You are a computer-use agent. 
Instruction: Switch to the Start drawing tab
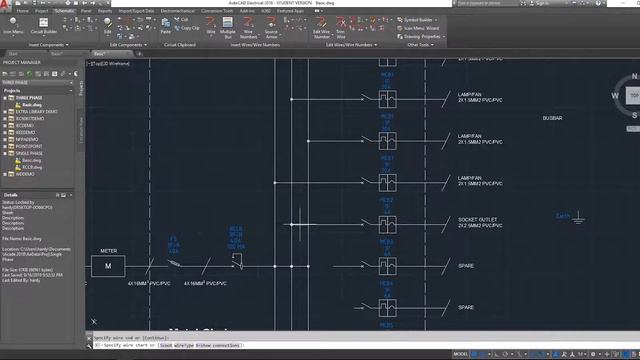(13, 53)
